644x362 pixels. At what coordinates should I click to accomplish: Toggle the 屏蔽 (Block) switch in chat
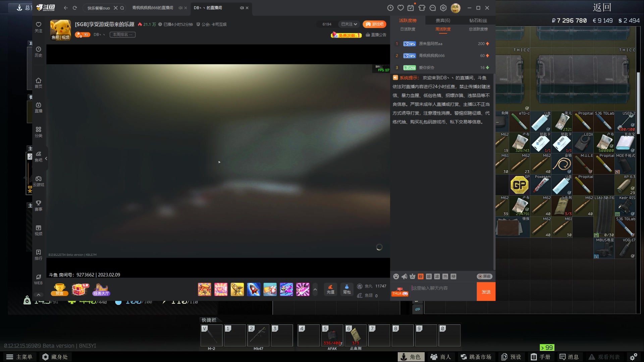[484, 276]
